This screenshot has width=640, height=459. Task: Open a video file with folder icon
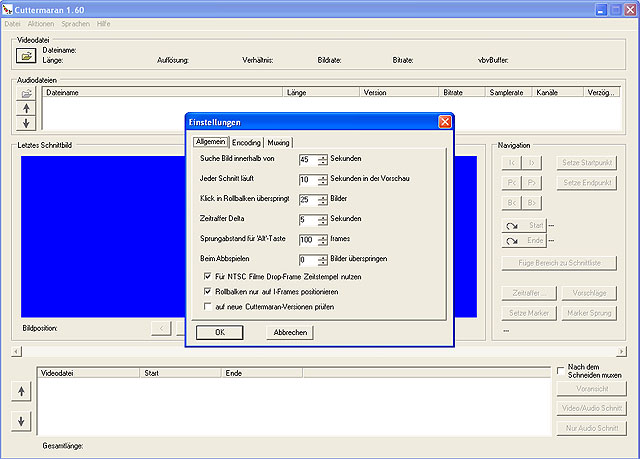26,55
